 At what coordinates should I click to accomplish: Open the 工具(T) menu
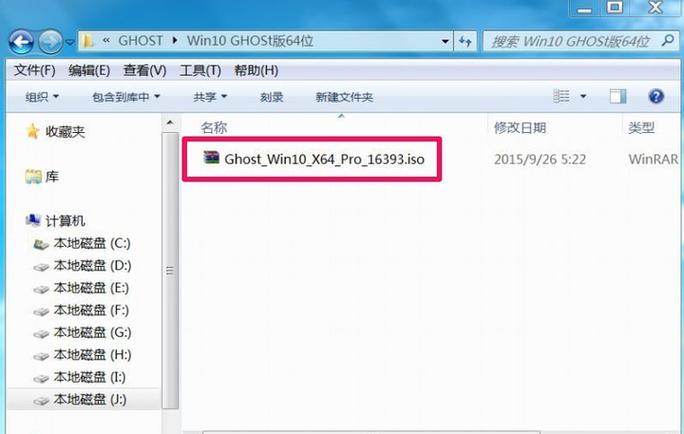point(200,70)
